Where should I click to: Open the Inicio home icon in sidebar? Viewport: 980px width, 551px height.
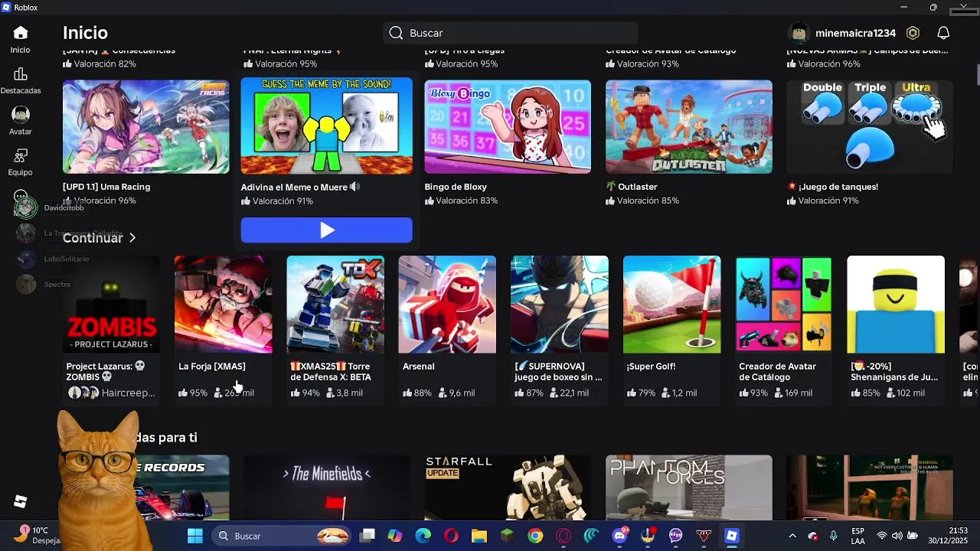click(21, 33)
